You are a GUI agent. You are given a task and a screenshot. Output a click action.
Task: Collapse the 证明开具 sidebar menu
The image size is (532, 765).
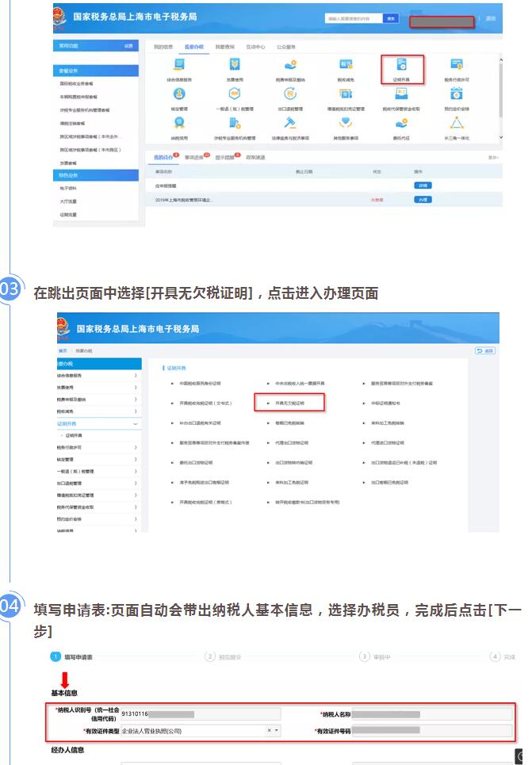pyautogui.click(x=135, y=424)
